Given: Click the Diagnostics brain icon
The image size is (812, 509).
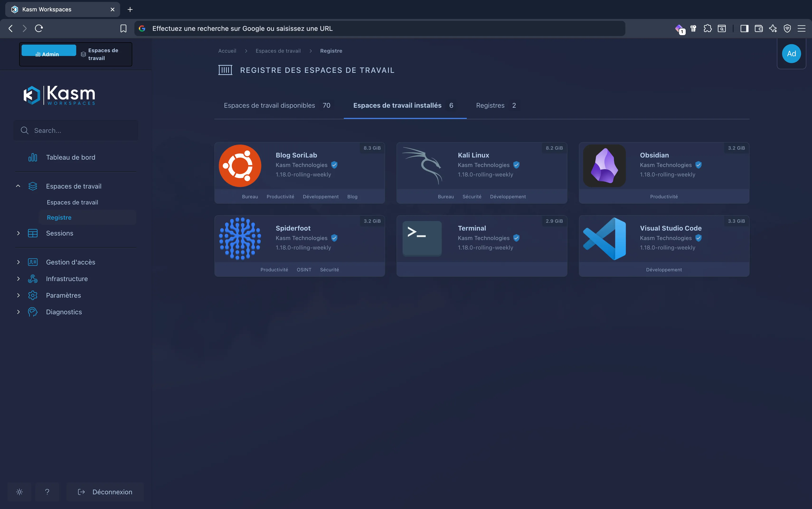Looking at the screenshot, I should [32, 312].
